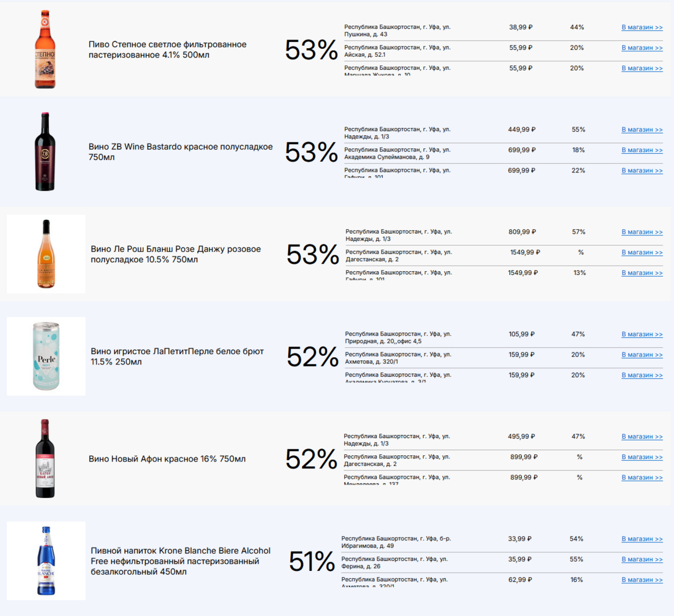This screenshot has width=674, height=616.
Task: Select the Ле Рош Бланш rosé bottle picture
Action: pos(46,254)
